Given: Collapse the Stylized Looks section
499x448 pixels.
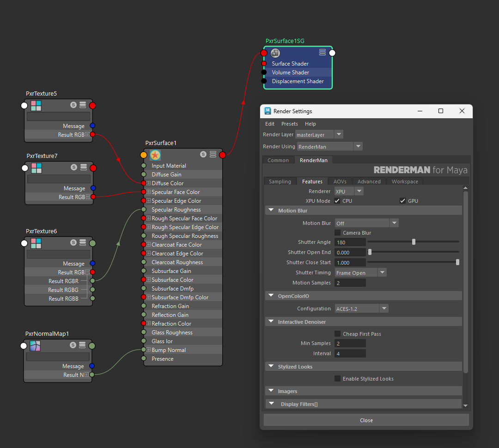Looking at the screenshot, I should pyautogui.click(x=271, y=367).
